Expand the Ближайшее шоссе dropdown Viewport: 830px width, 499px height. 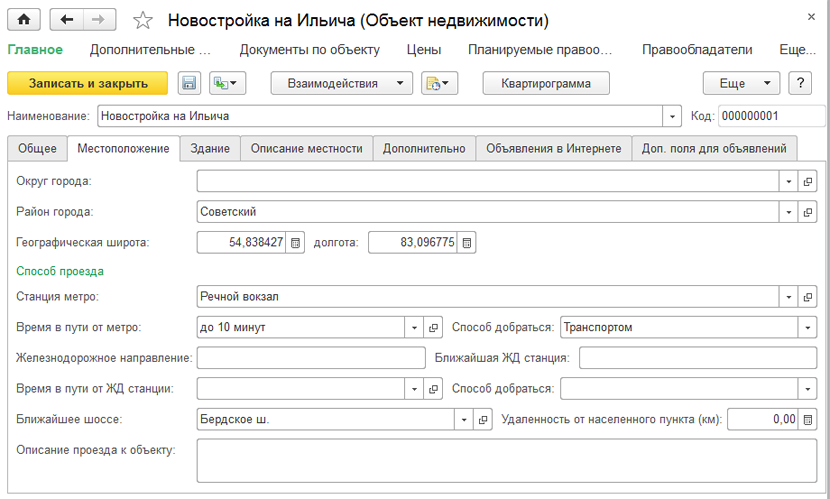point(462,419)
